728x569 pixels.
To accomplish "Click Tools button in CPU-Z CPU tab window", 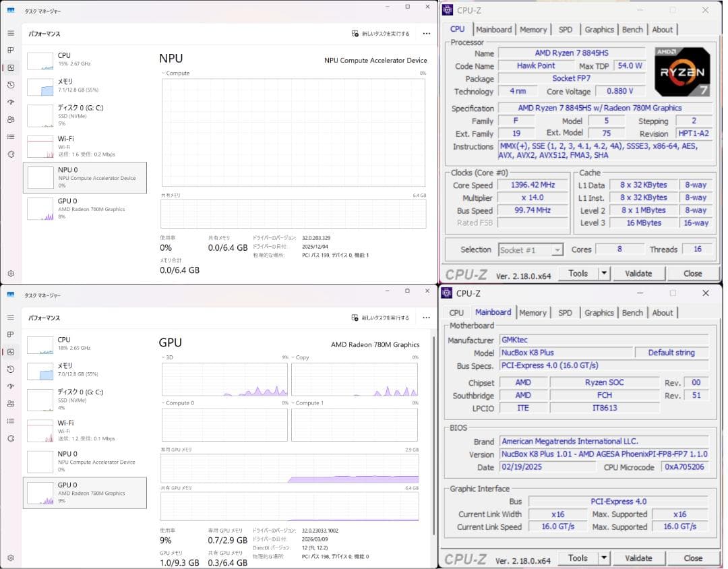I will [578, 273].
